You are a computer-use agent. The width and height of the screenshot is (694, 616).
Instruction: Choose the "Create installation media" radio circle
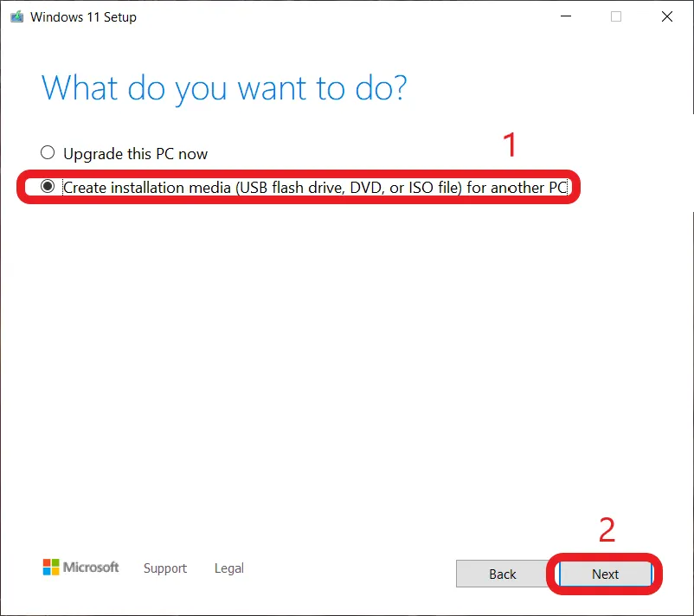click(48, 187)
